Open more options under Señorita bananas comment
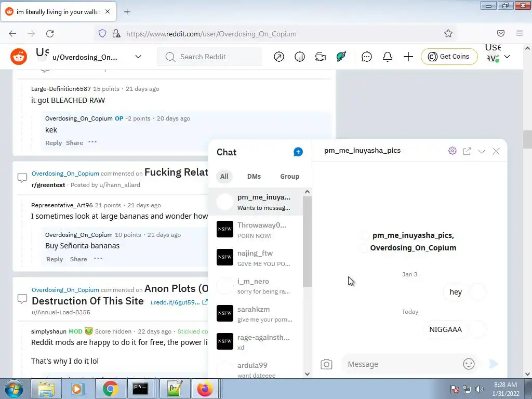Image resolution: width=532 pixels, height=399 pixels. point(98,259)
